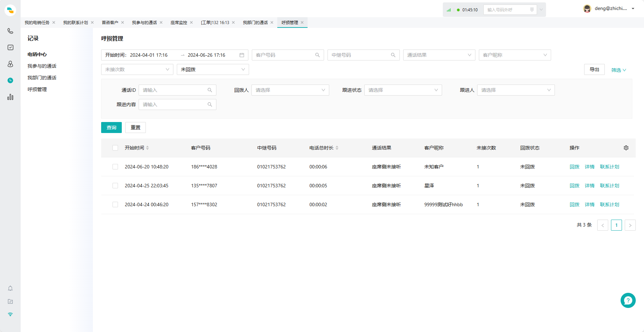
Task: Click search icon in 中继号码 field
Action: 393,55
